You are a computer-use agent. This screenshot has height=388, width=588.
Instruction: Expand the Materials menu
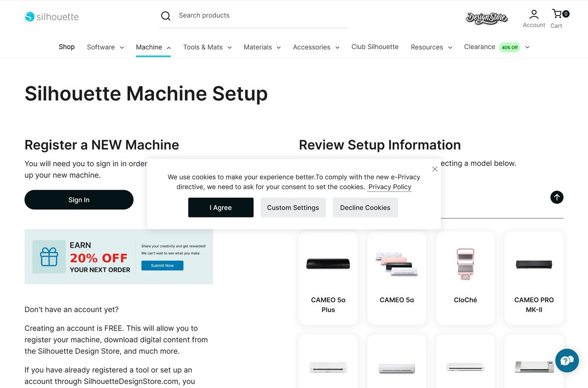(x=262, y=47)
